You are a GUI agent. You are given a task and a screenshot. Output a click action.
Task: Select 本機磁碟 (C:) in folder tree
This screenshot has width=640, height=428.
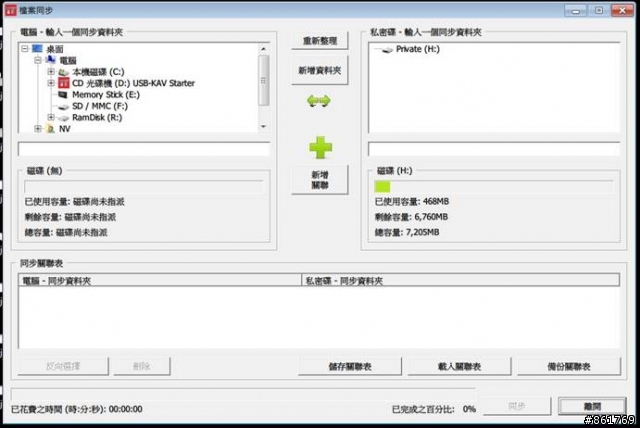(98, 72)
